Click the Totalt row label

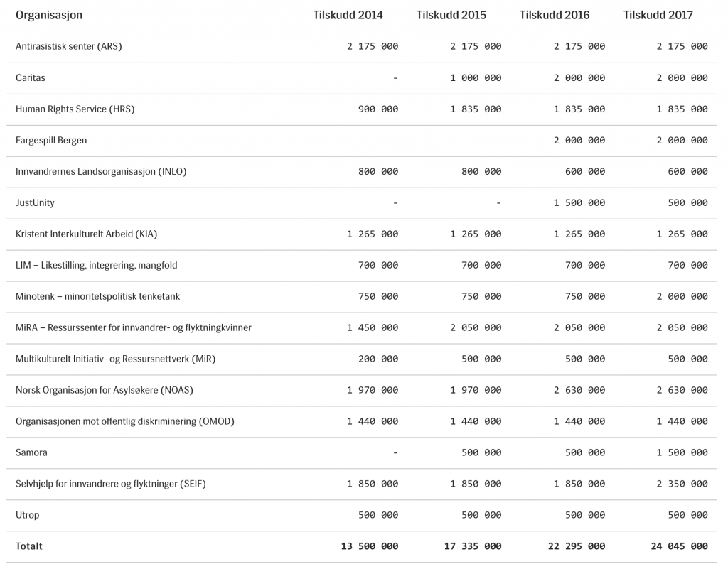pyautogui.click(x=29, y=546)
